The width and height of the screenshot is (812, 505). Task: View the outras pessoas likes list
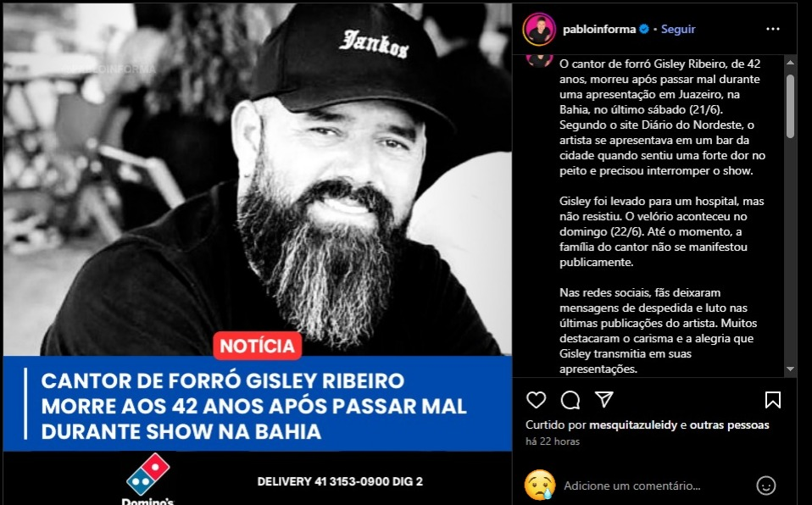(729, 425)
